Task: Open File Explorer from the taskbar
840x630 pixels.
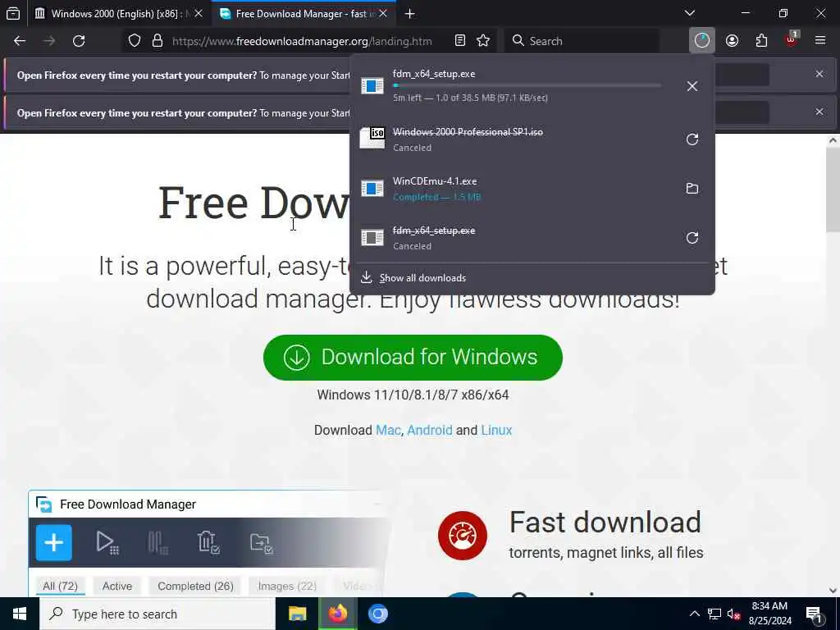Action: click(x=297, y=614)
